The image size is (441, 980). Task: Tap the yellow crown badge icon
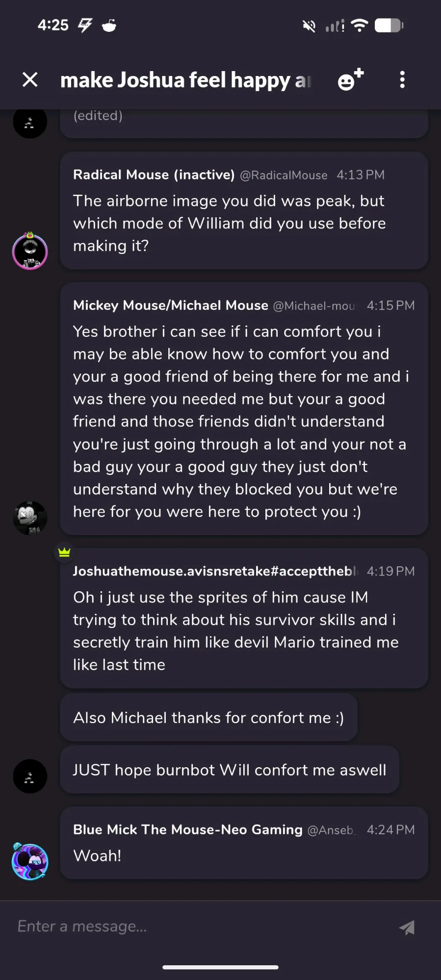tap(64, 553)
